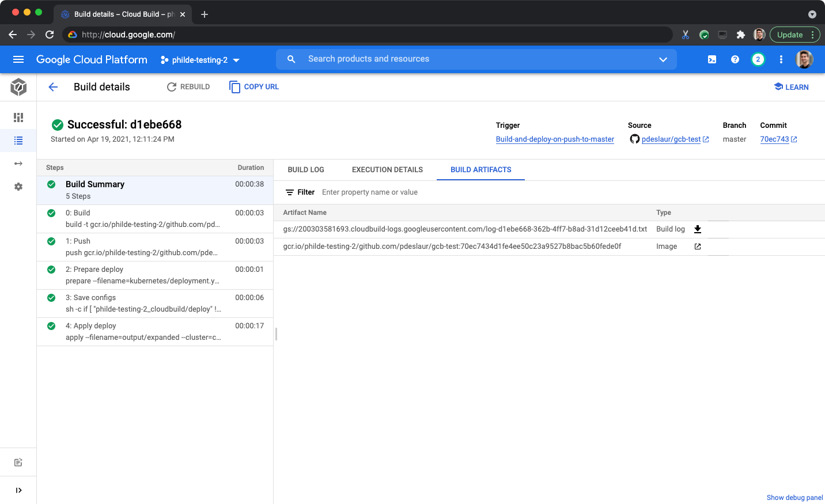Expand the search bar dropdown arrow
This screenshot has width=825, height=504.
click(663, 59)
